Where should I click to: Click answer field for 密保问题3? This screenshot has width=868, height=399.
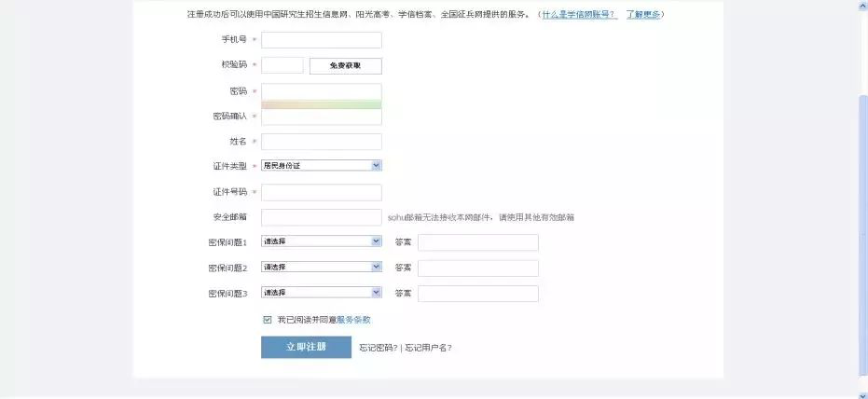tap(477, 294)
